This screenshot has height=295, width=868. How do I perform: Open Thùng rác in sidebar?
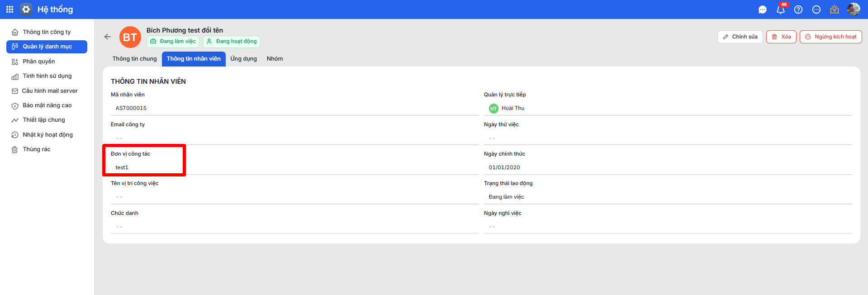click(x=37, y=149)
